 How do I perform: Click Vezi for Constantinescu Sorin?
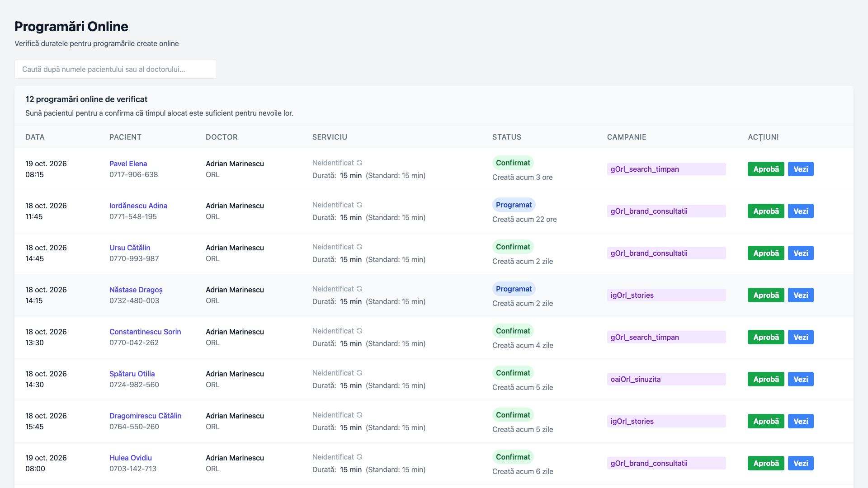pyautogui.click(x=801, y=337)
